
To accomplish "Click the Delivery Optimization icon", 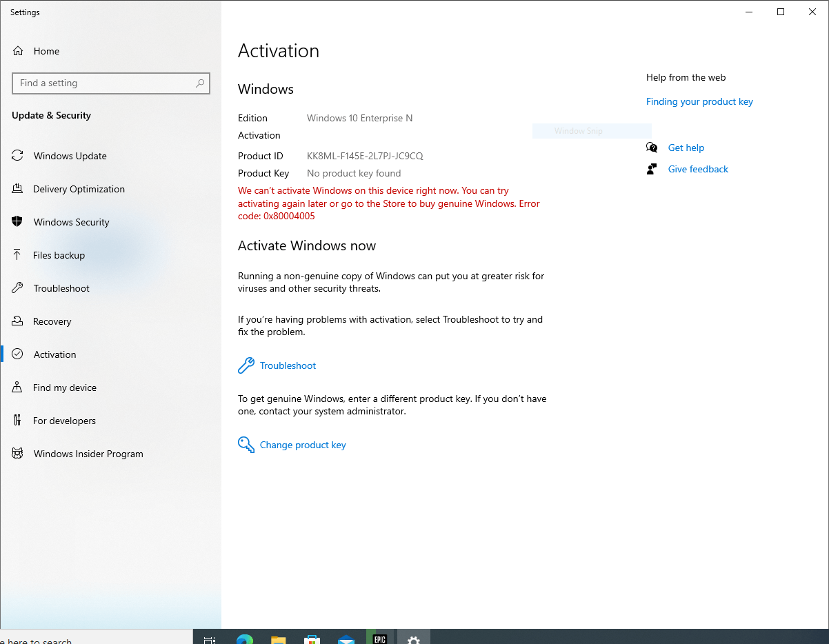I will click(x=18, y=189).
